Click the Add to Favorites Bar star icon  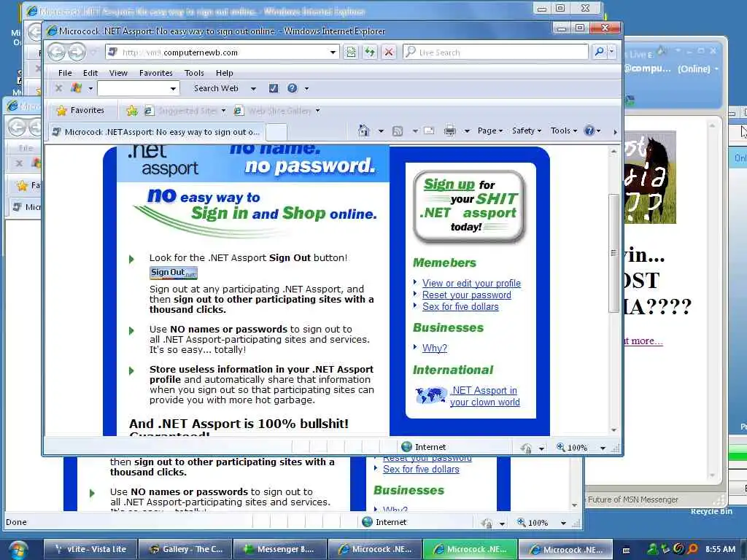pos(132,111)
